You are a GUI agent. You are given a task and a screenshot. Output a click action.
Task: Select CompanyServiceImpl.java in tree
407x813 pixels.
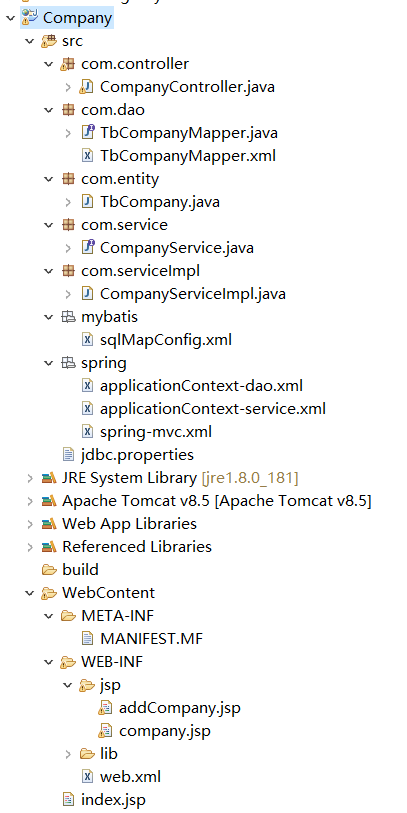tap(192, 294)
